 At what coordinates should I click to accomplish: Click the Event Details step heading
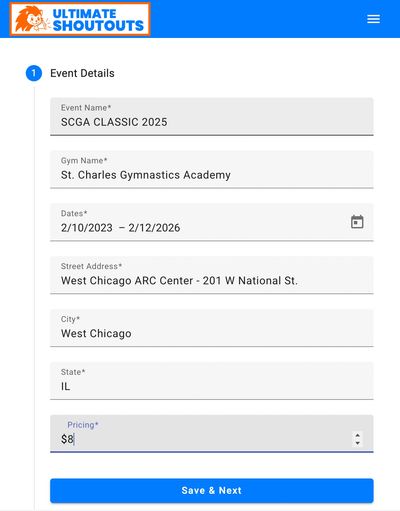pyautogui.click(x=82, y=73)
